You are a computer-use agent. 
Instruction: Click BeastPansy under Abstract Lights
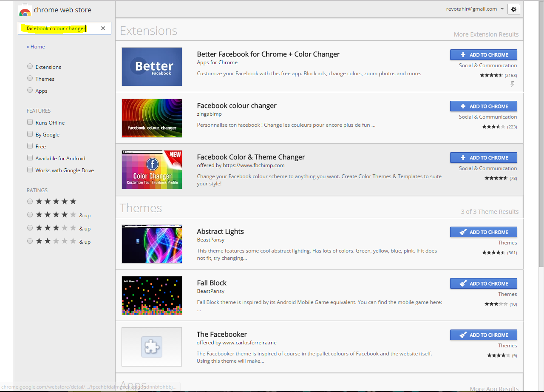click(x=210, y=240)
